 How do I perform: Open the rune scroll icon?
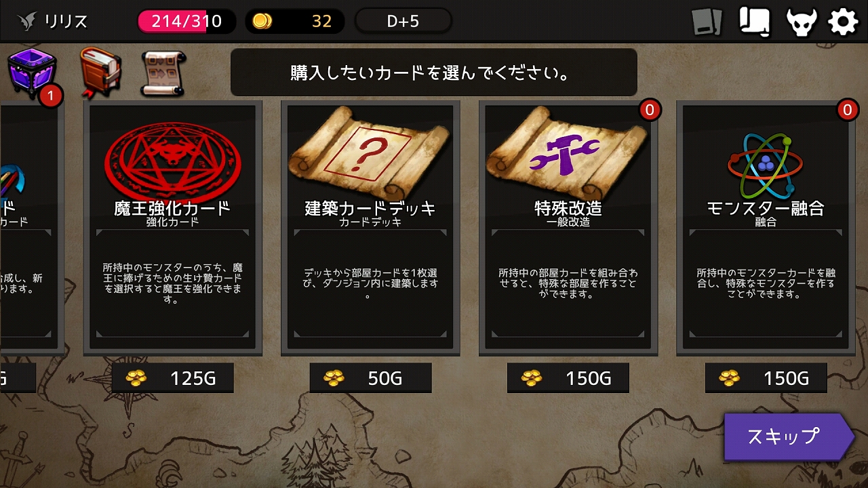click(x=163, y=73)
